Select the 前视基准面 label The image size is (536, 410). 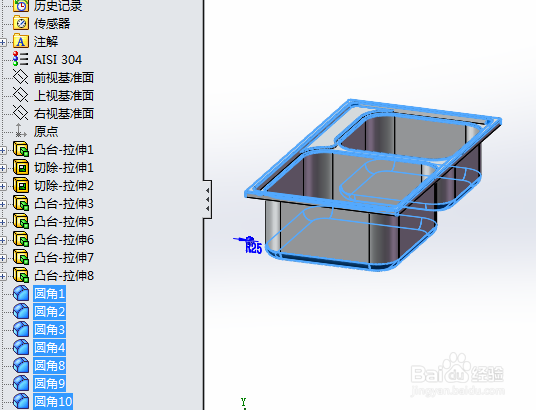pos(64,78)
